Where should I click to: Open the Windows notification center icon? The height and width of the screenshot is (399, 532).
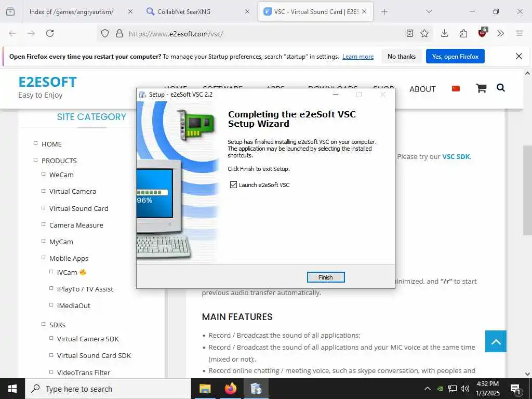[x=516, y=390]
